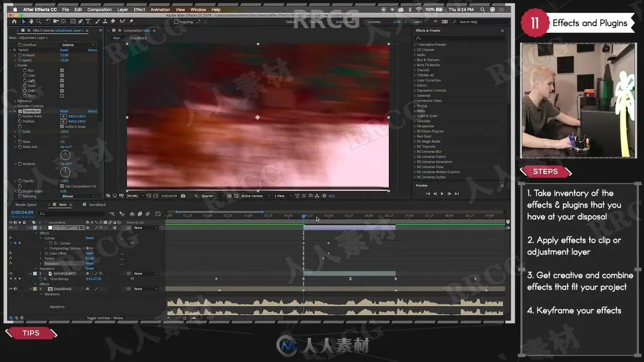The width and height of the screenshot is (644, 362).
Task: Open the Quarter resolution dropdown
Action: coord(213,196)
